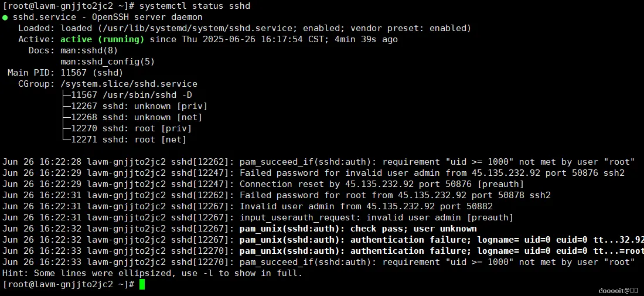Click the /system.slice/sshd.service CGroup path
Viewport: 644px width, 296px height.
click(129, 84)
